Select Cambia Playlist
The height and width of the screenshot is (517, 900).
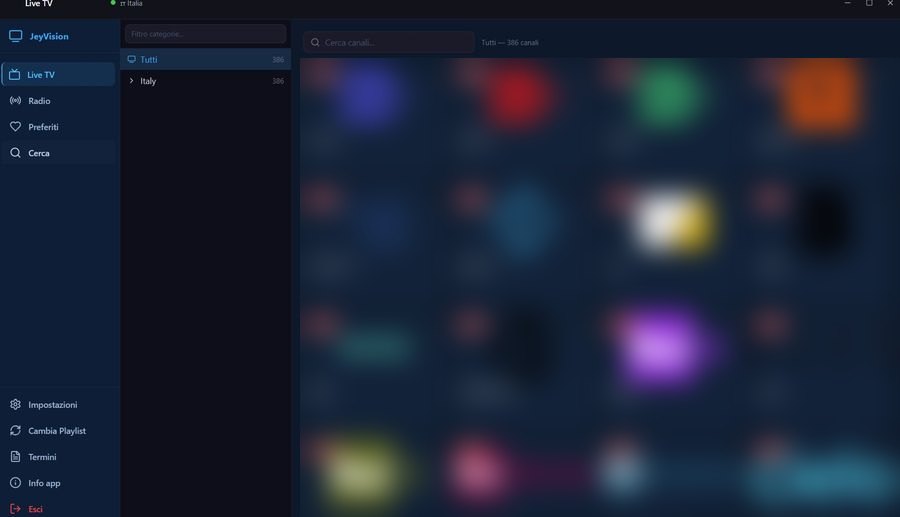[59, 431]
